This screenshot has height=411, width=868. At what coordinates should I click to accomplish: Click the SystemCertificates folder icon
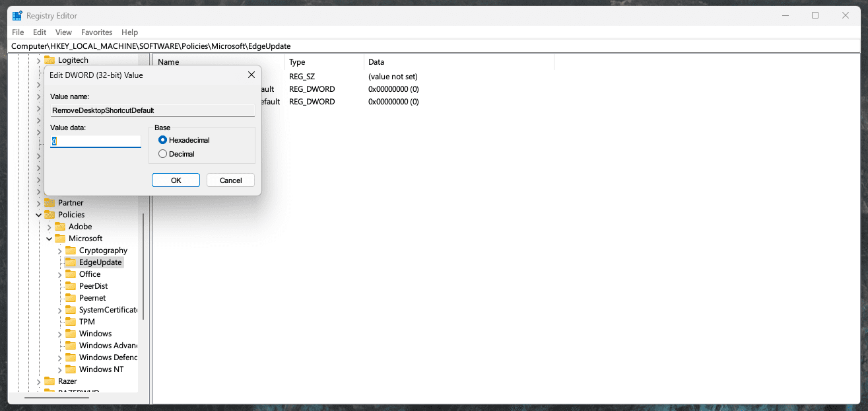point(71,310)
